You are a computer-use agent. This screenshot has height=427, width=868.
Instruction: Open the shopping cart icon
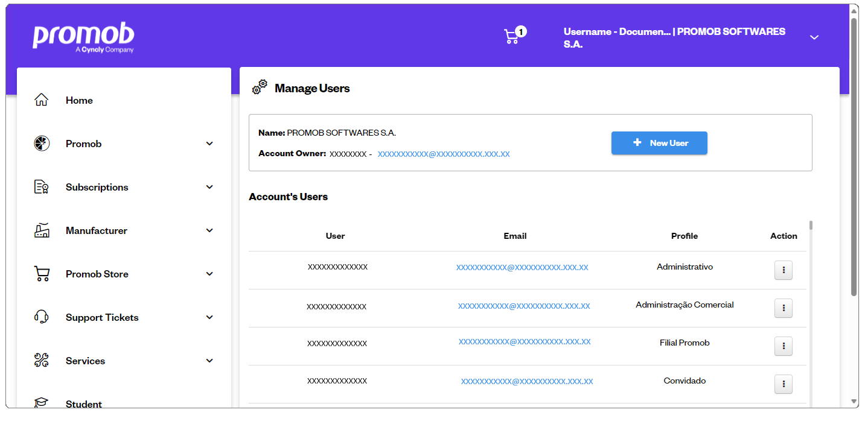(x=511, y=37)
